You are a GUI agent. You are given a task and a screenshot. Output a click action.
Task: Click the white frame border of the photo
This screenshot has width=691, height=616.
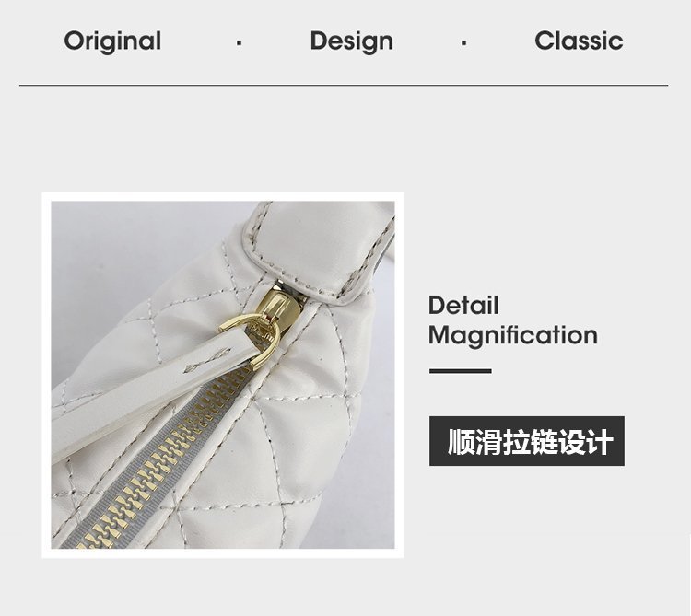click(x=223, y=196)
